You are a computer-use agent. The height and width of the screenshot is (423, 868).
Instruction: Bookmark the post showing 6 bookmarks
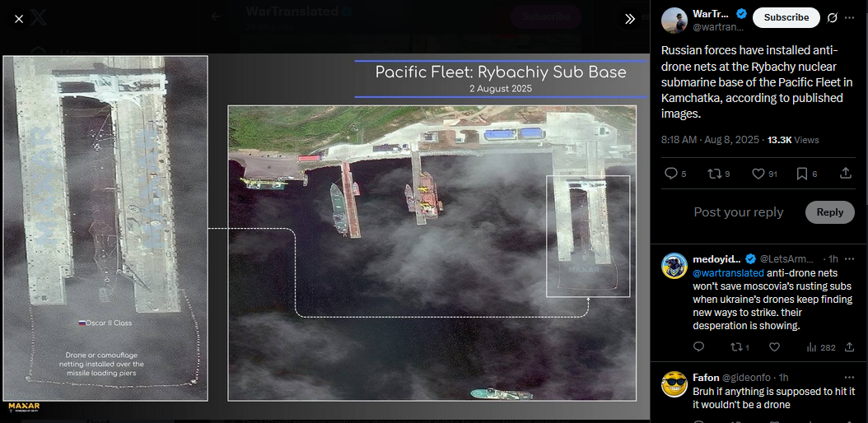pyautogui.click(x=806, y=174)
